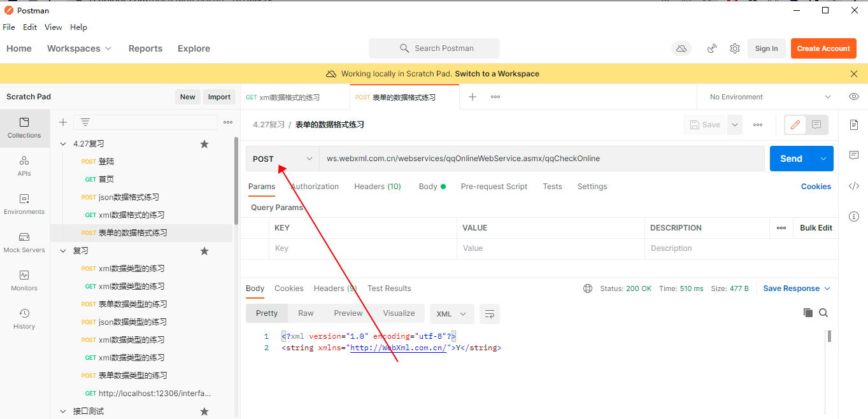Viewport: 868px width, 419px height.
Task: Switch to the request Body tab
Action: (432, 187)
